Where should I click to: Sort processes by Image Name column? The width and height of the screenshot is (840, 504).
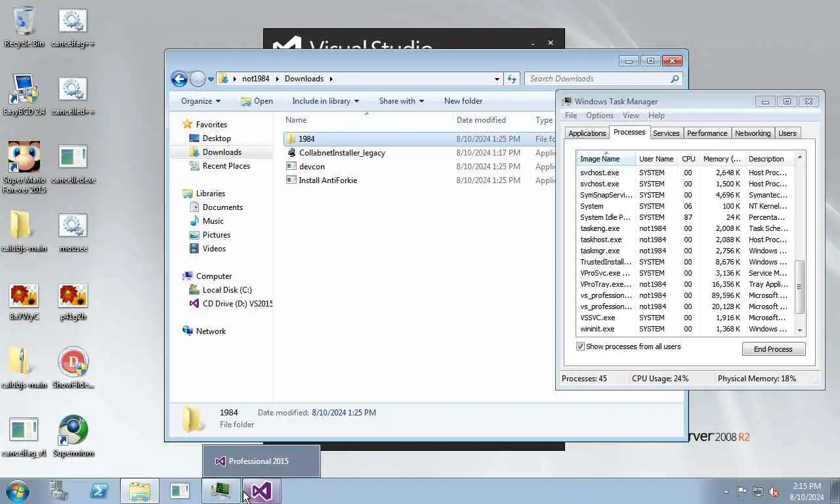tap(606, 159)
